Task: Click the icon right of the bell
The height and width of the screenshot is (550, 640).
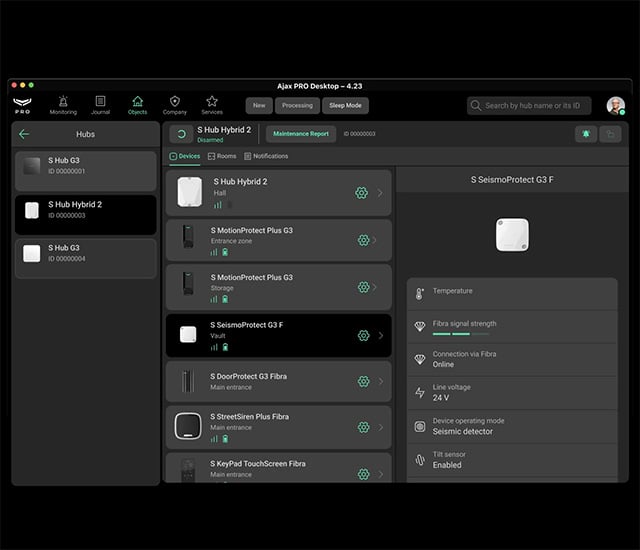Action: tap(610, 134)
